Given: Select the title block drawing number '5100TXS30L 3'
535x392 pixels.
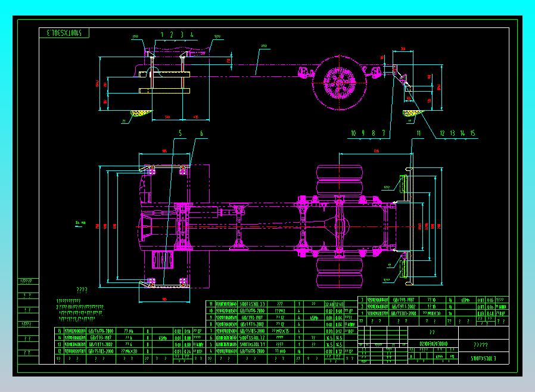Looking at the screenshot, I should pyautogui.click(x=483, y=358).
